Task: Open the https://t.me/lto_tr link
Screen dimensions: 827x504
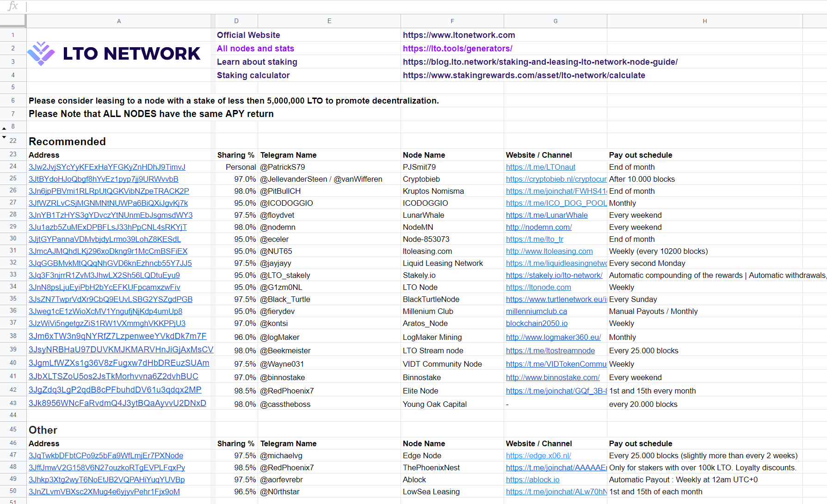Action: [535, 239]
